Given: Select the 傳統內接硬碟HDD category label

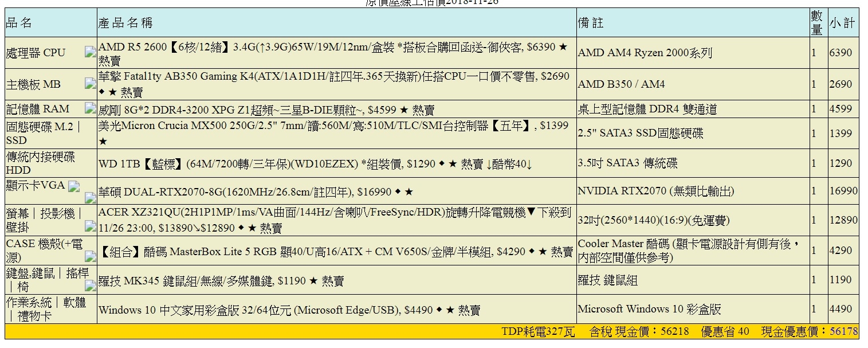Looking at the screenshot, I should pyautogui.click(x=41, y=163).
